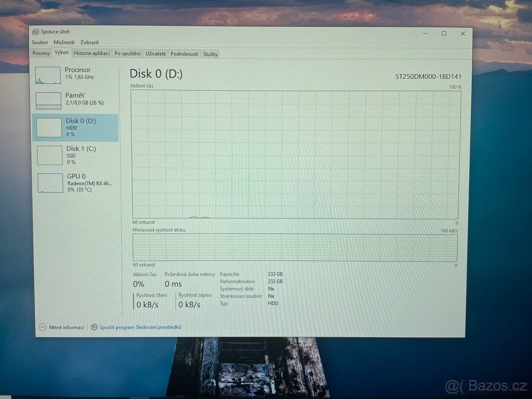
Task: Maximize the Správce úloh window
Action: click(x=444, y=33)
